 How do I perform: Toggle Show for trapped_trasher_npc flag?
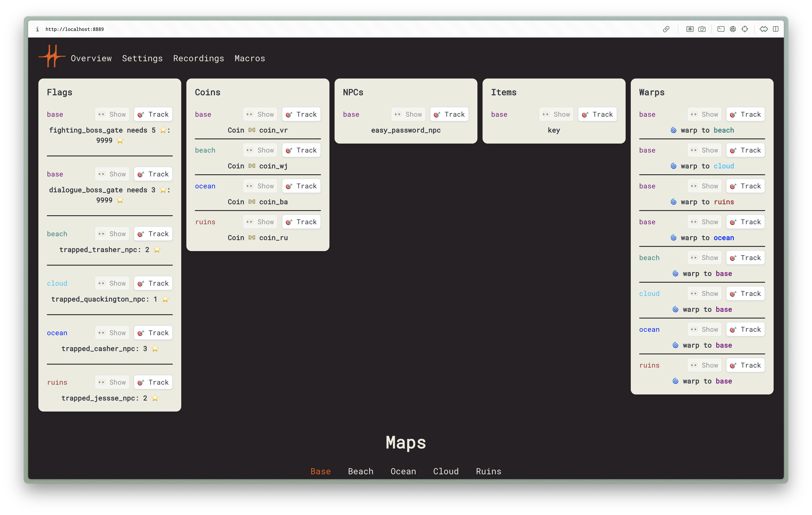pos(112,234)
